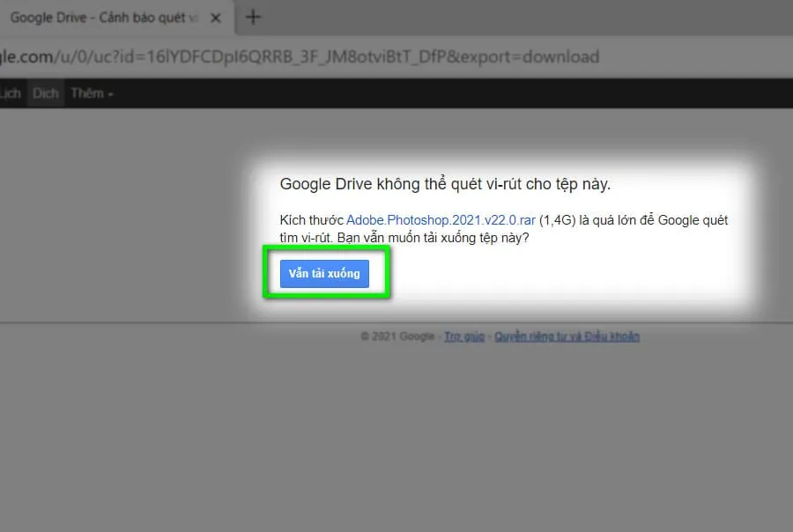This screenshot has height=532, width=793.
Task: Open a new browser tab with plus icon
Action: click(253, 18)
